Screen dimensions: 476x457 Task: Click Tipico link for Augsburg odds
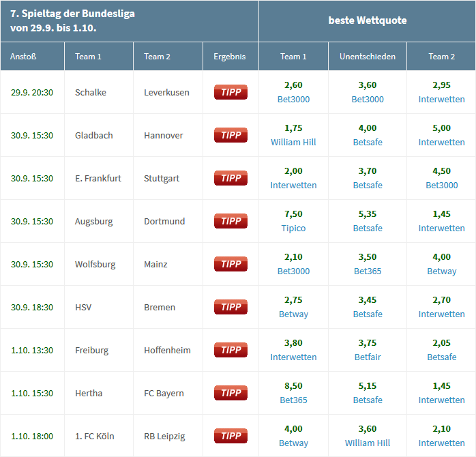click(293, 228)
